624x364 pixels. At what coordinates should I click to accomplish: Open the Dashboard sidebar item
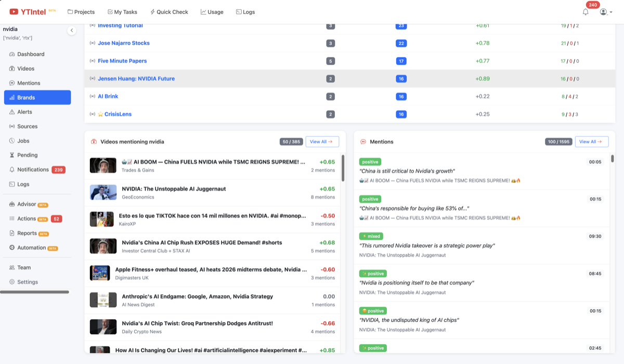31,54
